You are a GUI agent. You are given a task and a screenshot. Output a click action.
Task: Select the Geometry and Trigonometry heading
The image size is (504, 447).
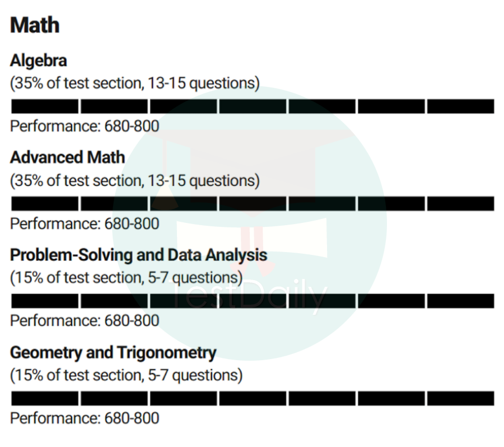[113, 352]
